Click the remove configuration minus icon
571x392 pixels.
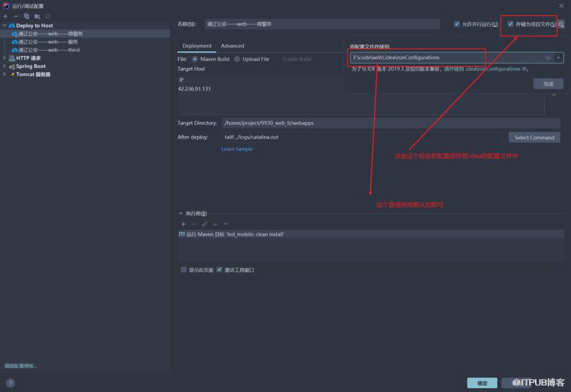coord(15,17)
